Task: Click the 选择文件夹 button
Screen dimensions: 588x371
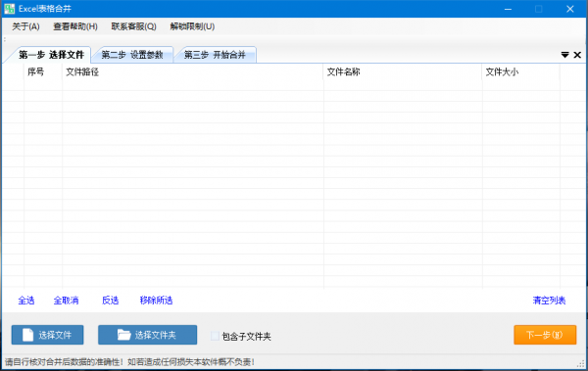Action: point(147,335)
